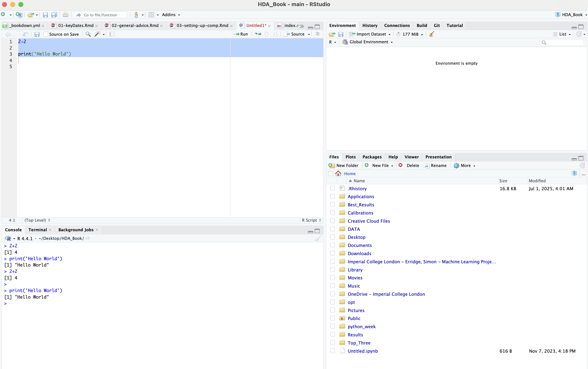Screen dimensions: 588x369
Task: Open the (Top Level) scope navigator
Action: pos(37,220)
